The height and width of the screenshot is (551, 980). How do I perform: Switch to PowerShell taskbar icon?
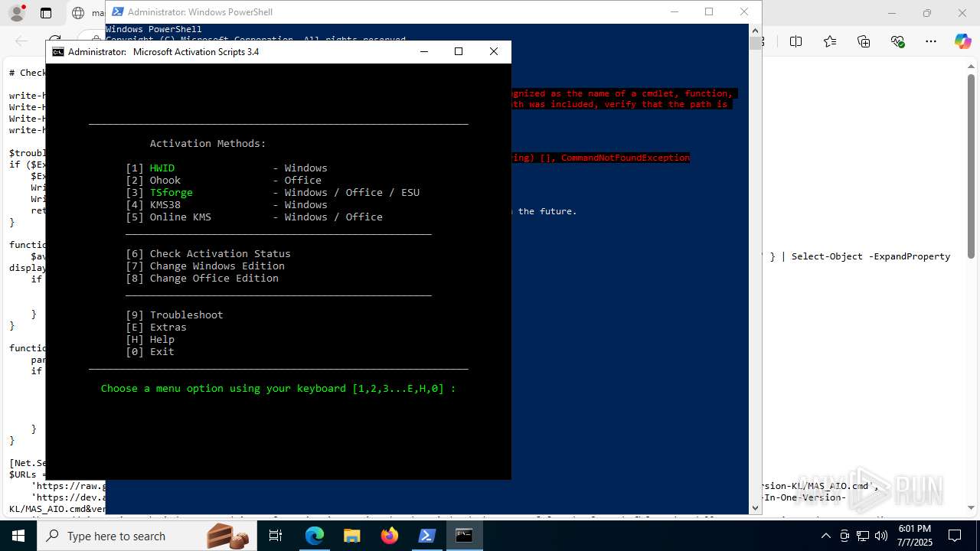tap(426, 536)
